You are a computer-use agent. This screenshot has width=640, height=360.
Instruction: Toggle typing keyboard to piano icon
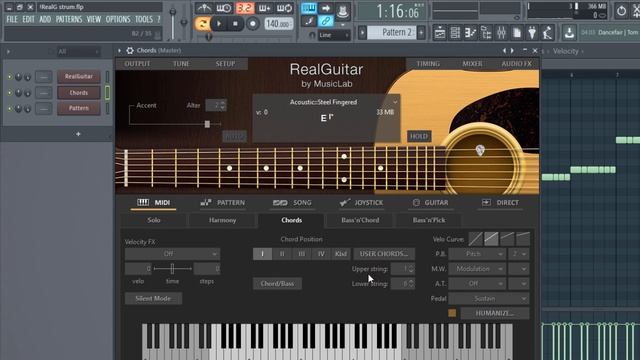point(309,8)
